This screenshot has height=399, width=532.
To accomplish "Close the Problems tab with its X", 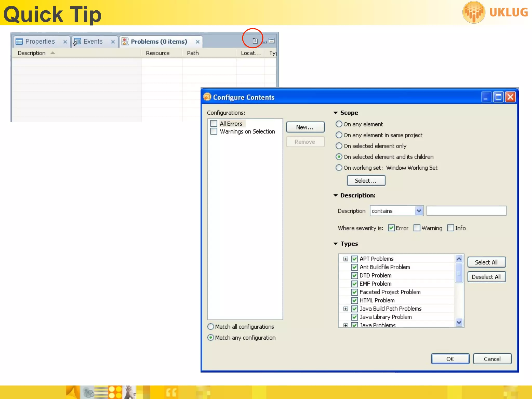I will tap(197, 42).
